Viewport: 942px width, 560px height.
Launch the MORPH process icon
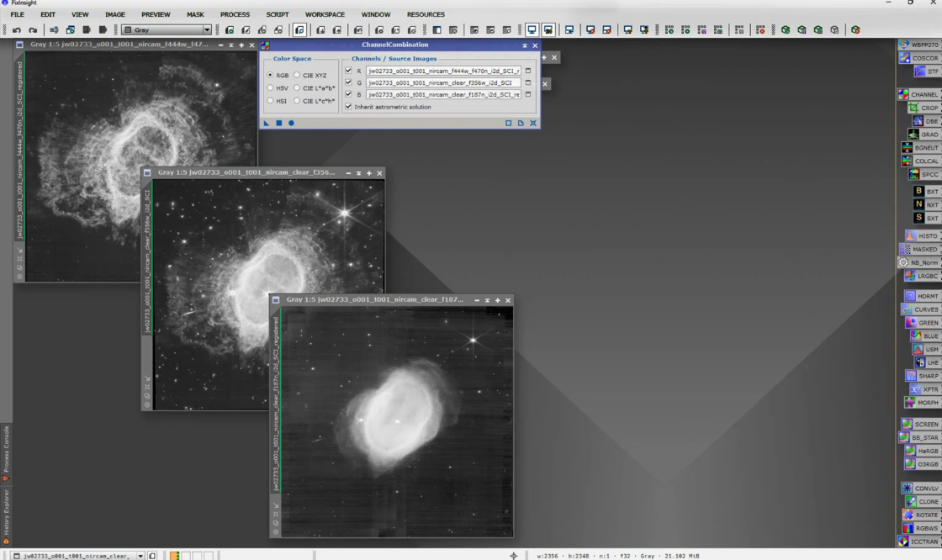click(x=922, y=403)
